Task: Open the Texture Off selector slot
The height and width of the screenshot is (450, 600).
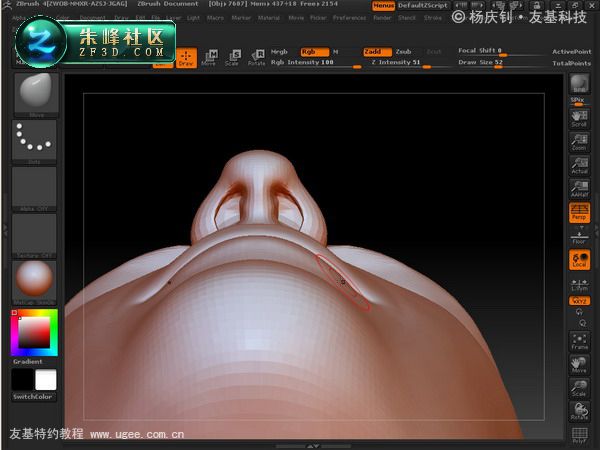Action: pos(34,236)
